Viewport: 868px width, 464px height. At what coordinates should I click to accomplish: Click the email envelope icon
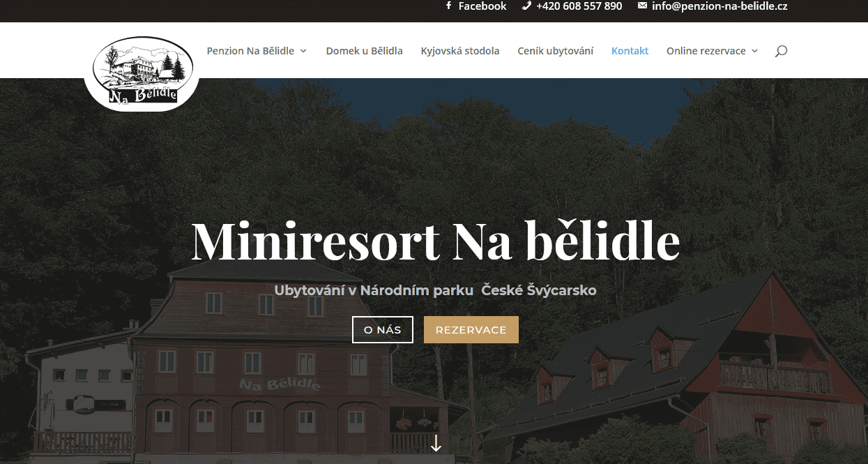click(x=642, y=6)
